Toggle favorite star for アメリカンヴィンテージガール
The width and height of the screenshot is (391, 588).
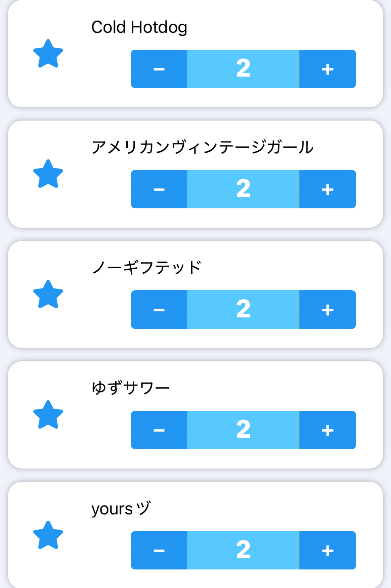(48, 174)
